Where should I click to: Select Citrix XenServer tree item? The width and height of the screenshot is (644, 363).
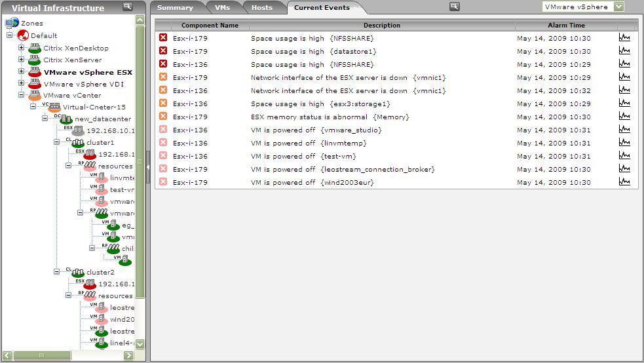72,60
